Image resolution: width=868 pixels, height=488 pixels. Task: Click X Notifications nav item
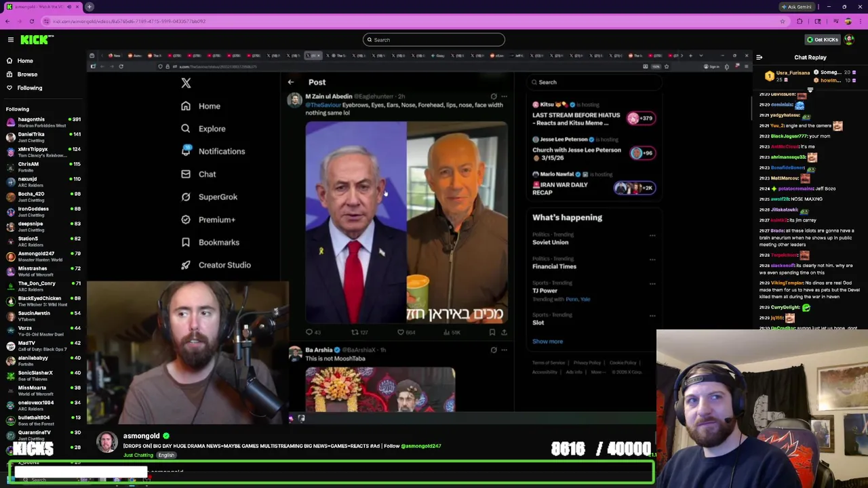point(213,152)
